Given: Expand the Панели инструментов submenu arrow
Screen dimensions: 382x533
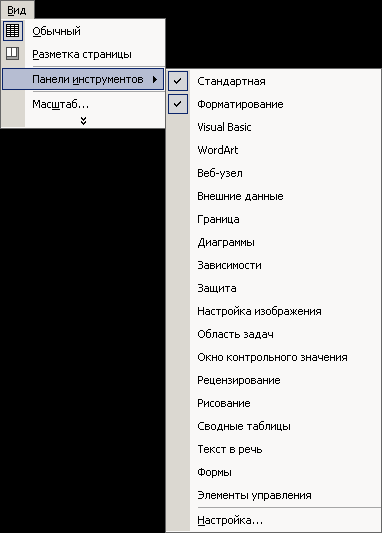Looking at the screenshot, I should tap(155, 79).
